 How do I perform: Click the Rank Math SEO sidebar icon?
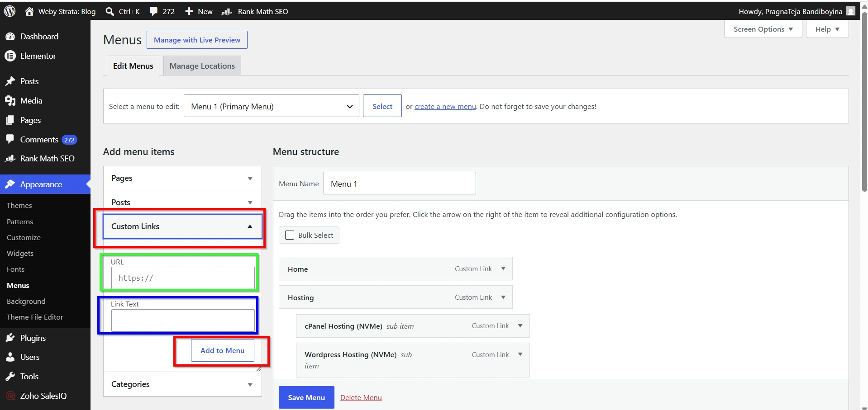pyautogui.click(x=10, y=159)
